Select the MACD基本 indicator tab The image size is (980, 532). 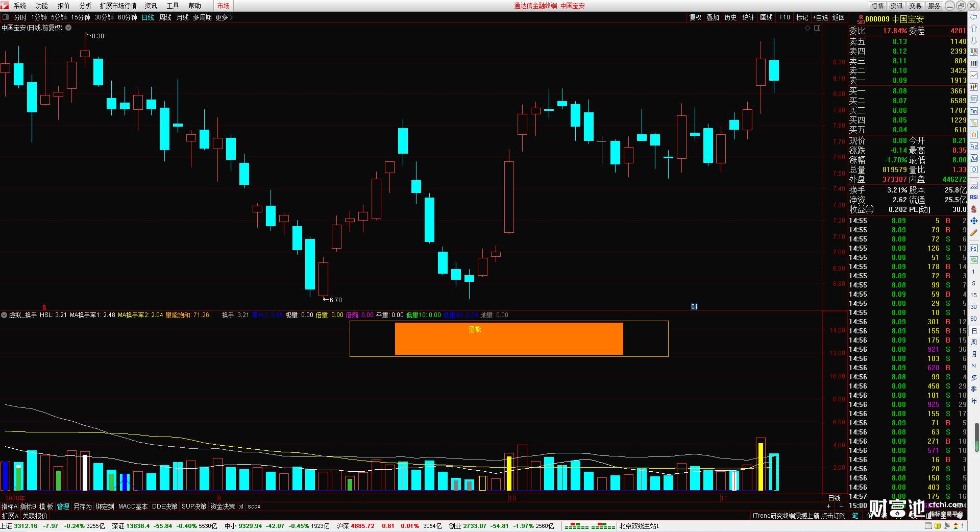133,506
